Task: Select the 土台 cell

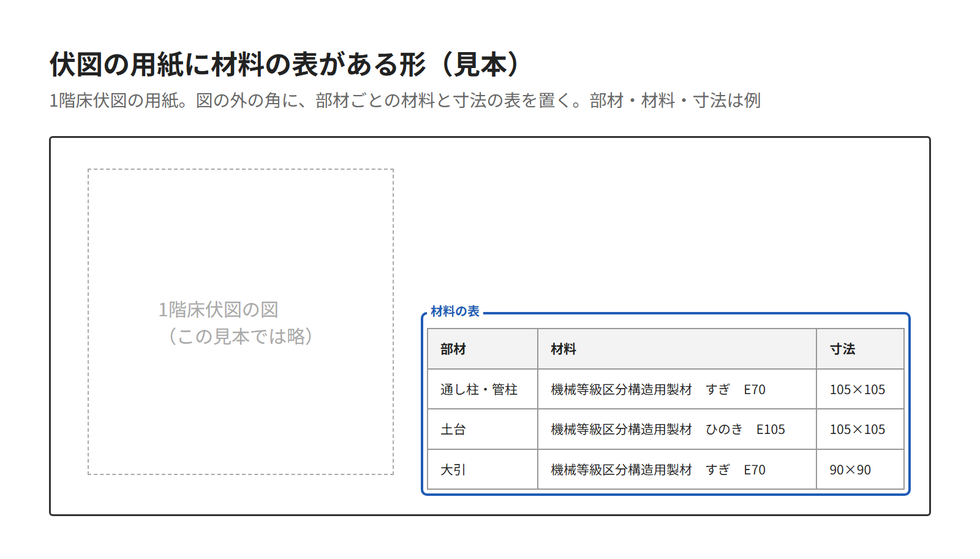Action: [483, 429]
